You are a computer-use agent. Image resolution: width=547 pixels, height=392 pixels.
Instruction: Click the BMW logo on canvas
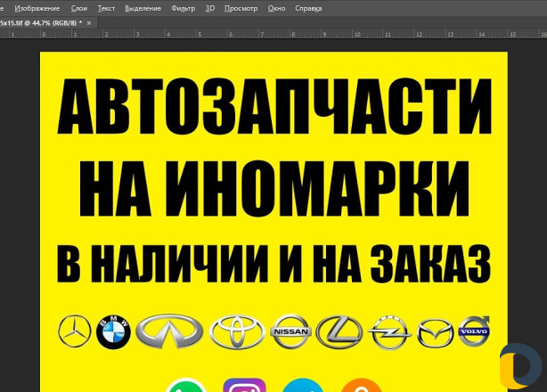113,332
